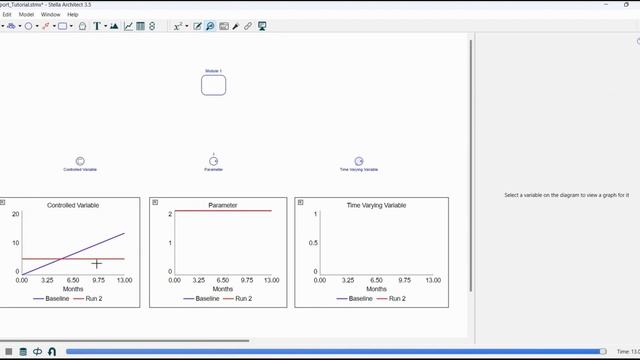Click the chain link toolbar icon

(248, 26)
